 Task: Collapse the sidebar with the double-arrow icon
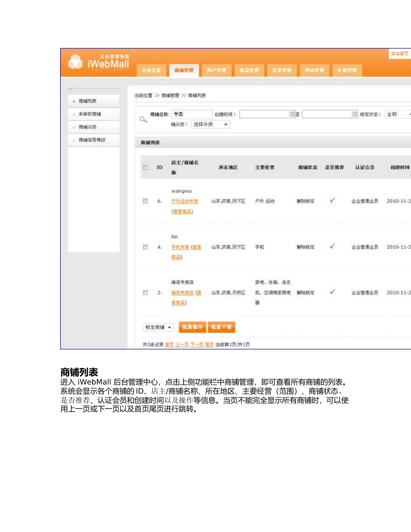[x=71, y=89]
